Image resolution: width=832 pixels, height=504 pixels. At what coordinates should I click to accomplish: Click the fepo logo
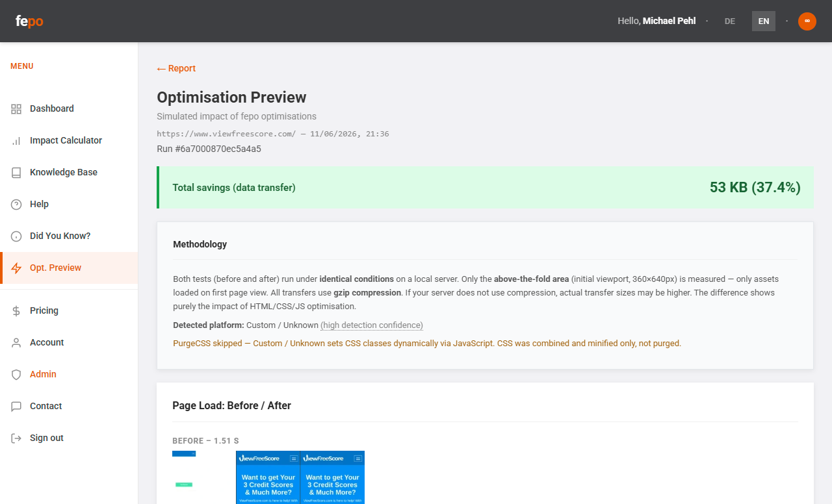(x=29, y=21)
